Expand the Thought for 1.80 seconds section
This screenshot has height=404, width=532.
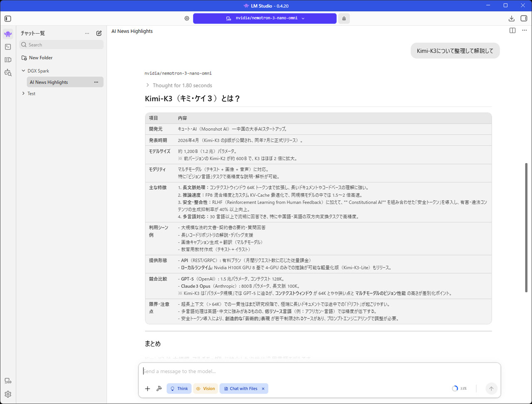pyautogui.click(x=179, y=85)
